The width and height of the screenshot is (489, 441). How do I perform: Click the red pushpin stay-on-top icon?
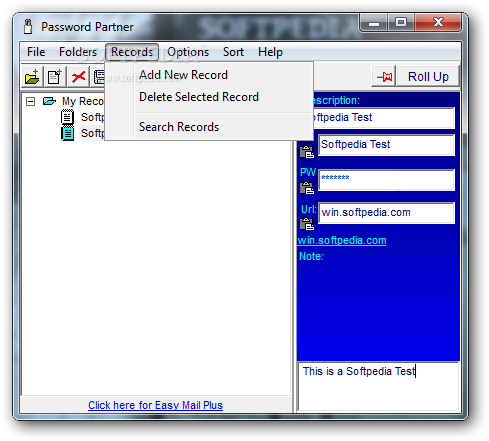(x=384, y=77)
